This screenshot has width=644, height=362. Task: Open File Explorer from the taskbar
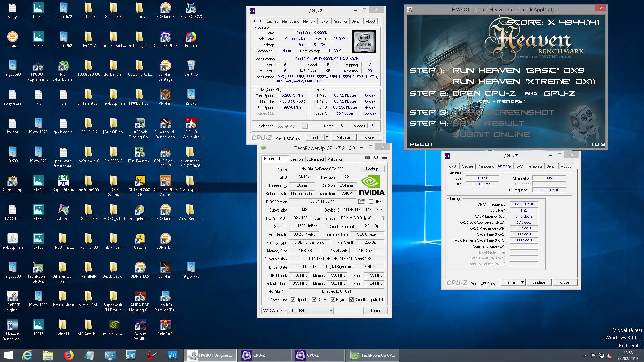coord(48,355)
